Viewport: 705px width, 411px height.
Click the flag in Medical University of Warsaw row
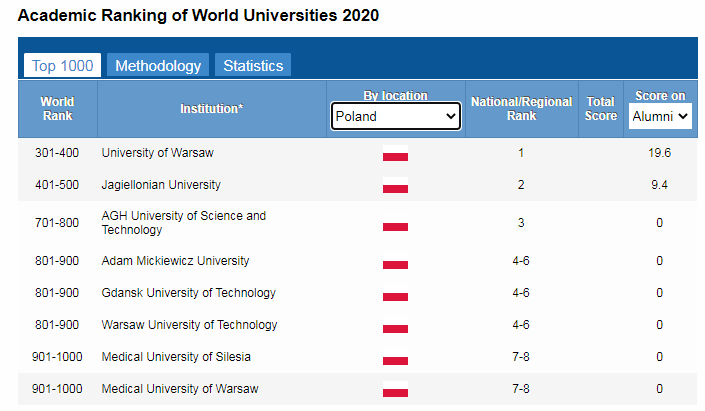(x=395, y=389)
